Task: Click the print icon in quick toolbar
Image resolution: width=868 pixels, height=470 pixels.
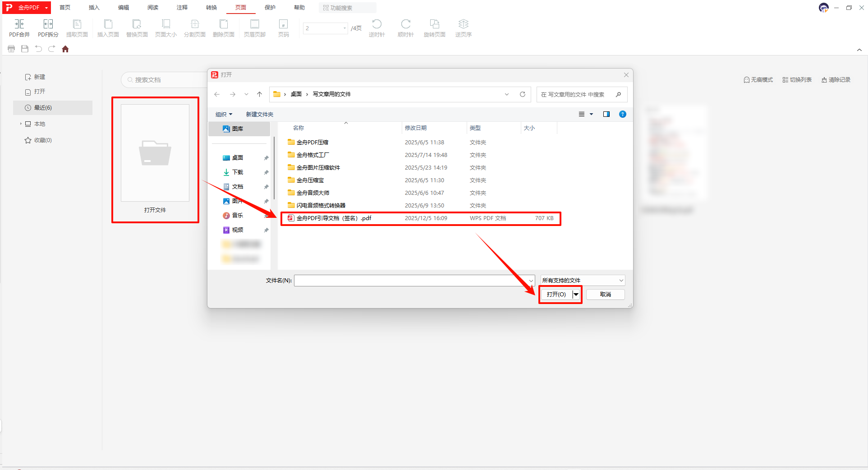Action: [x=11, y=49]
